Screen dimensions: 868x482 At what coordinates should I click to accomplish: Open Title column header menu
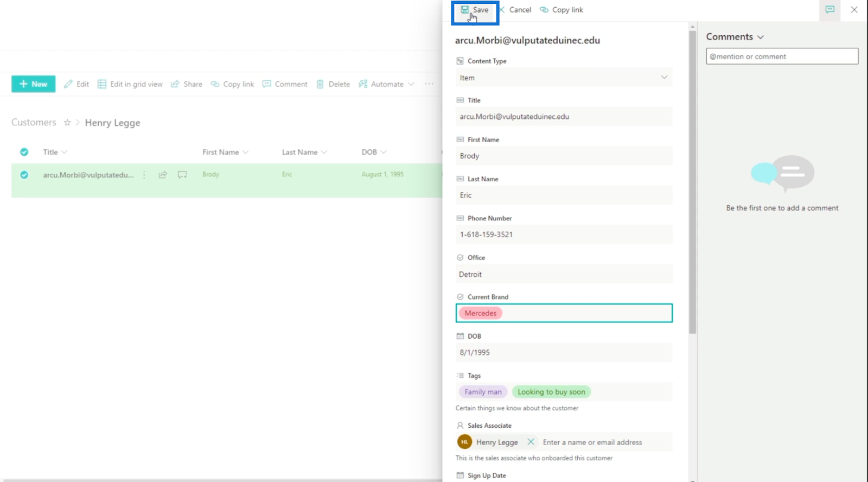pyautogui.click(x=55, y=152)
